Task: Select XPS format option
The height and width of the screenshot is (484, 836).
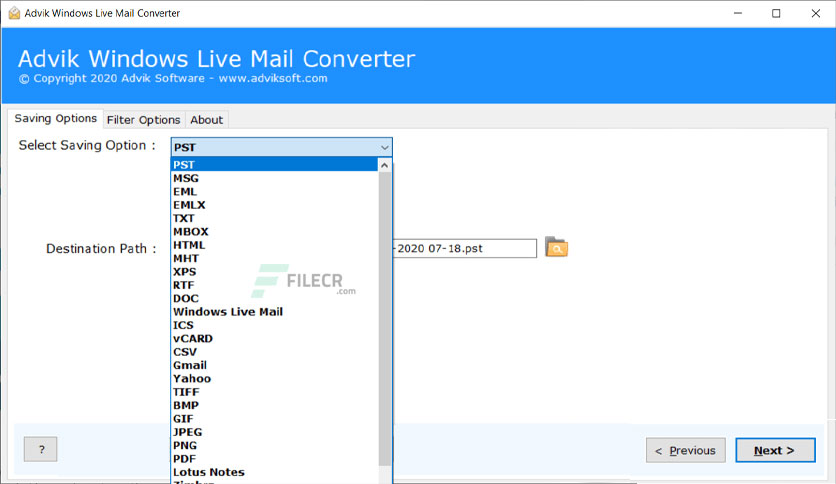Action: 275,271
